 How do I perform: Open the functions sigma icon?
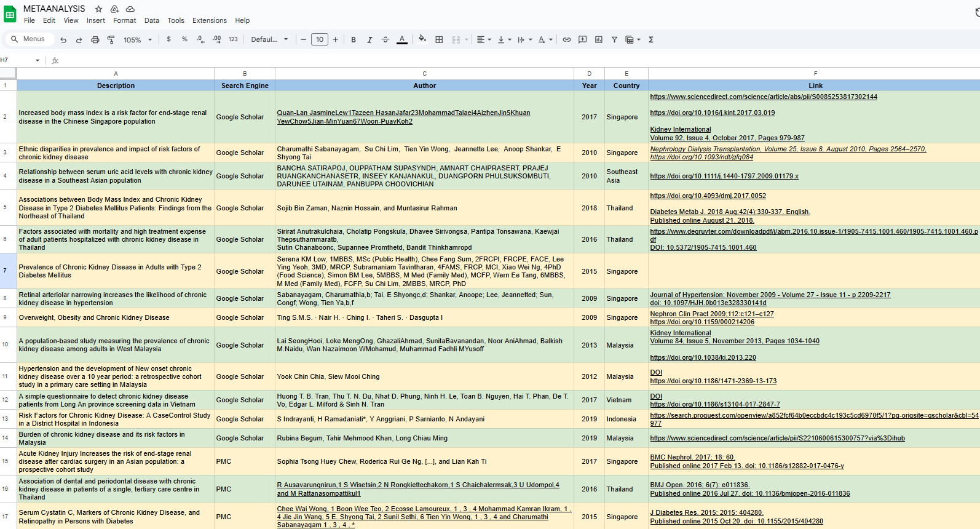click(650, 39)
